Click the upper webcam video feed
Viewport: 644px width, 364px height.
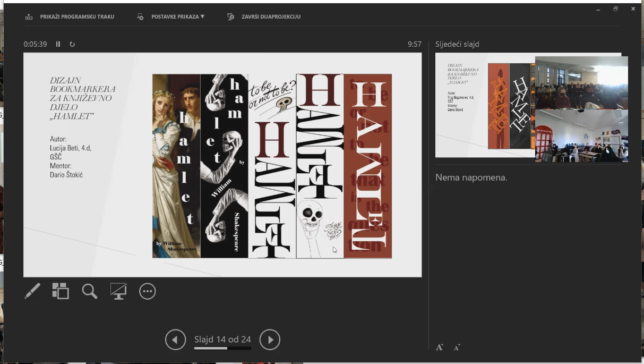581,83
